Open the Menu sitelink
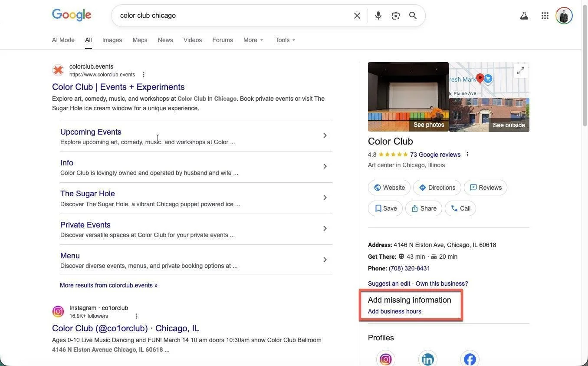588x366 pixels. click(x=70, y=256)
